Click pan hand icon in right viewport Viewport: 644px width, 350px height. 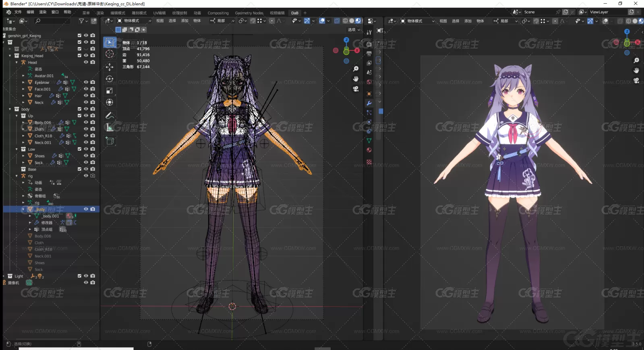point(636,70)
